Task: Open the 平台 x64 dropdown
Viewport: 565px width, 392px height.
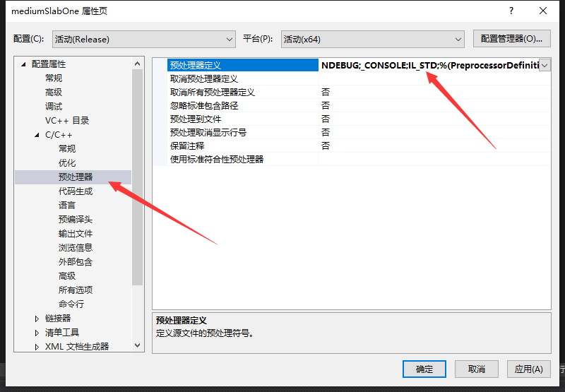Action: pyautogui.click(x=373, y=40)
